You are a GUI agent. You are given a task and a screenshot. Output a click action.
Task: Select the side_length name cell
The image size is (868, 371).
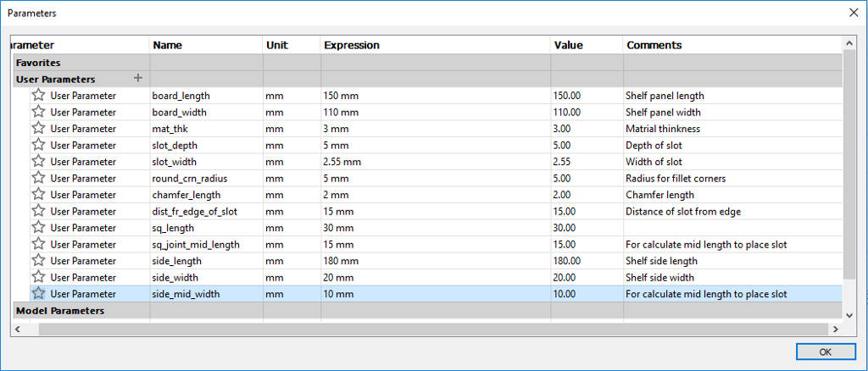[x=206, y=260]
